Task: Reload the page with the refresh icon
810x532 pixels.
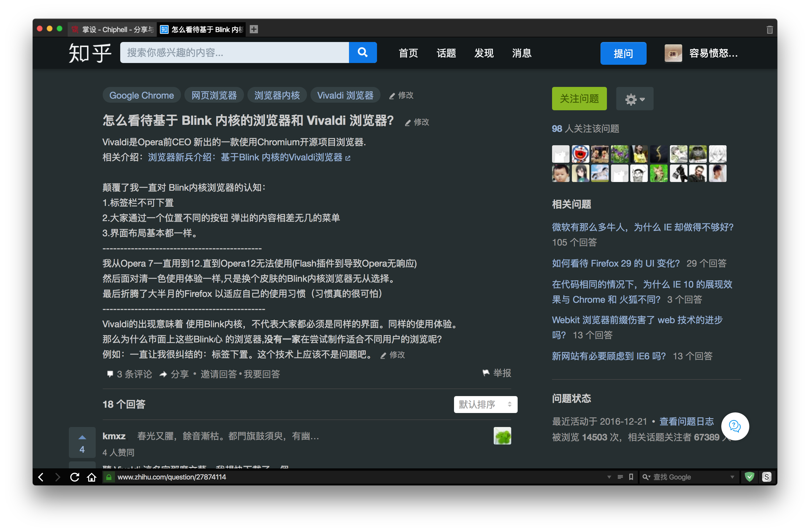Action: [x=74, y=477]
